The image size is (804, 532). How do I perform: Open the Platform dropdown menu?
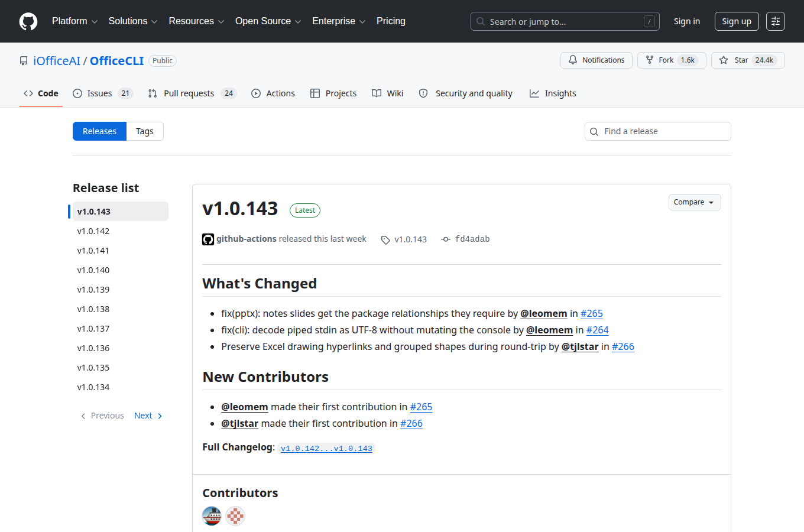pos(75,21)
